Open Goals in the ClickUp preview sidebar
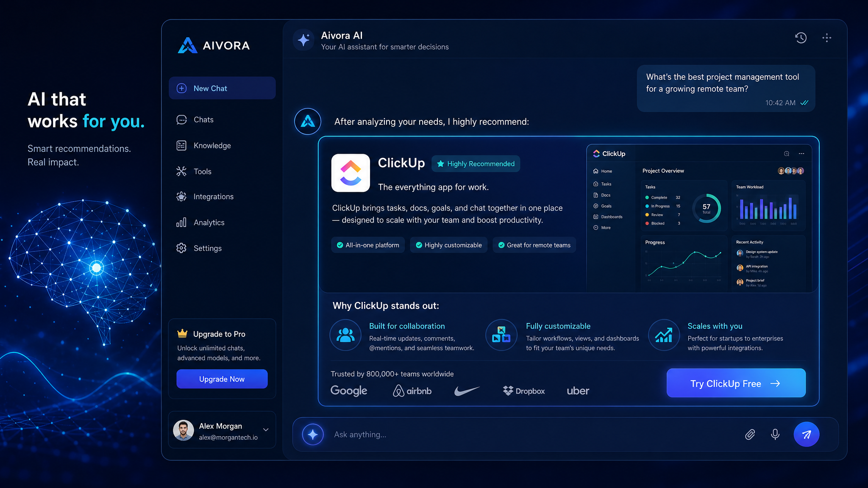 click(x=602, y=206)
